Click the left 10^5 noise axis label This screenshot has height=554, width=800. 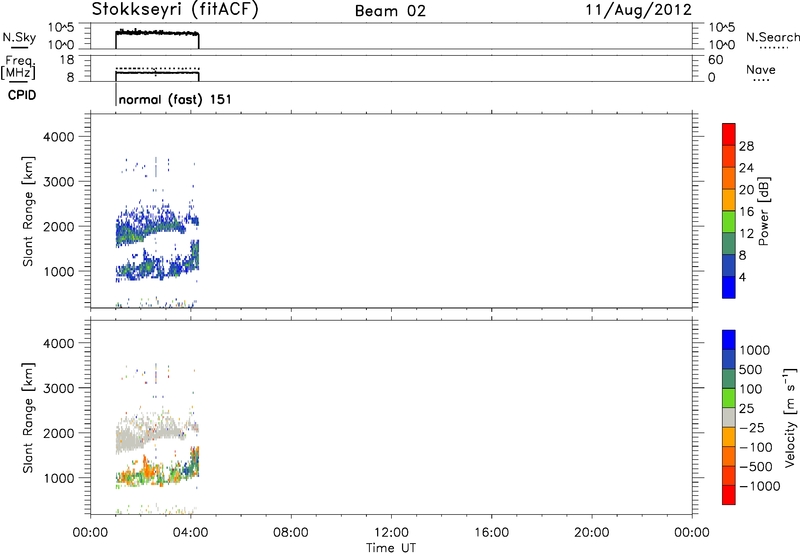tap(61, 28)
